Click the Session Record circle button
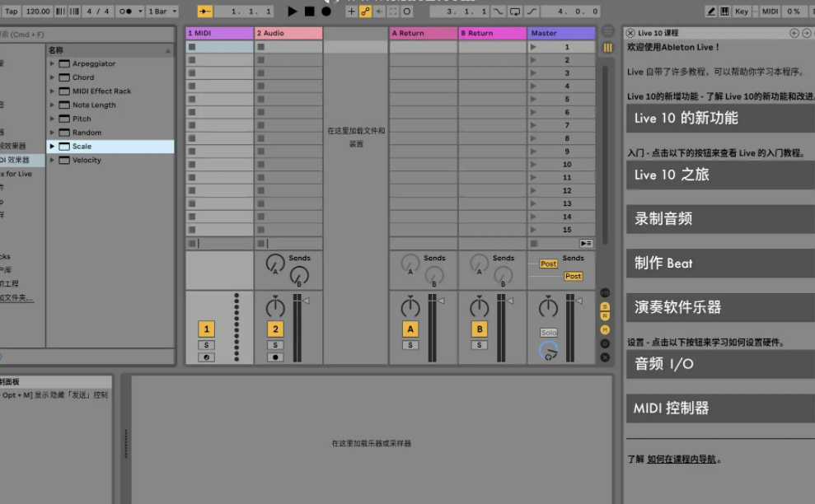Viewport: 815px width, 504px height. (x=407, y=11)
